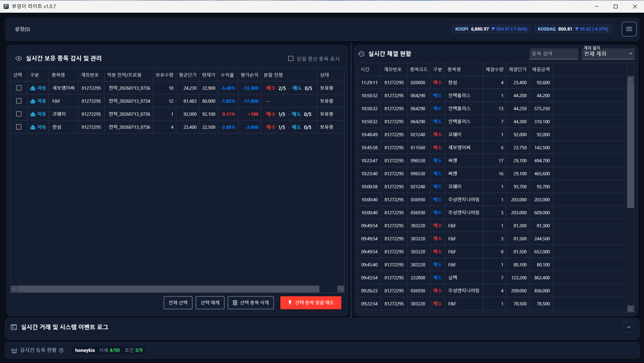Select the 10:23:47 씨젠 execution row
644x363 pixels.
pyautogui.click(x=492, y=161)
